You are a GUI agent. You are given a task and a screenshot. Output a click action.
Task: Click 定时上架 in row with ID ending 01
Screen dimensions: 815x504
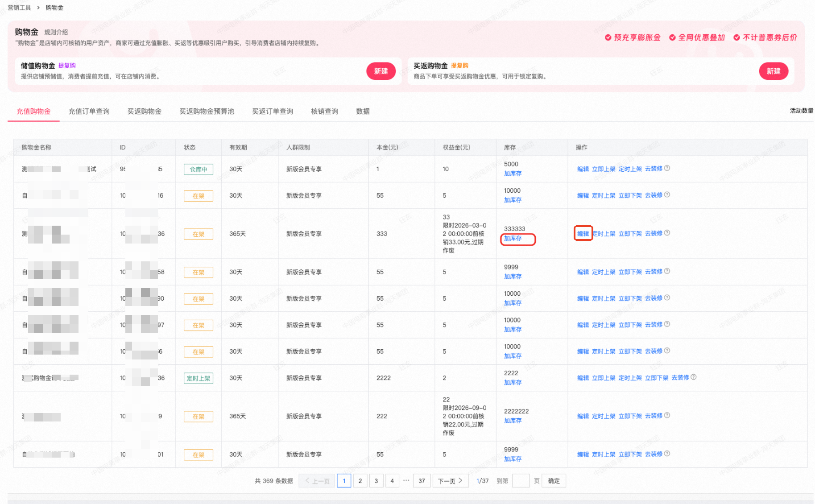(x=604, y=454)
